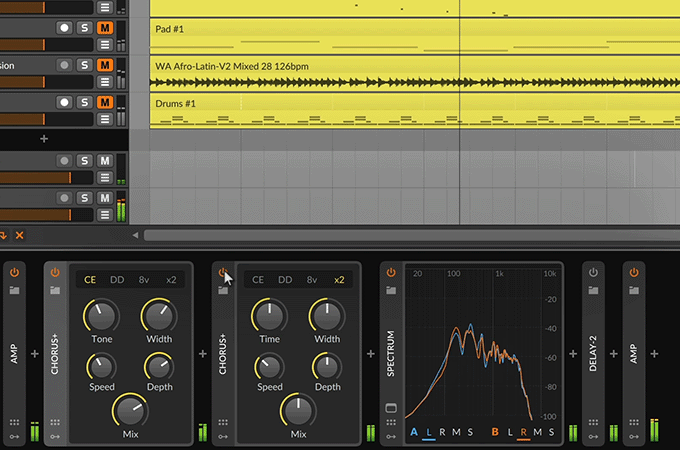The image size is (680, 450).
Task: Toggle power on the second Chorus+ device
Action: point(223,273)
